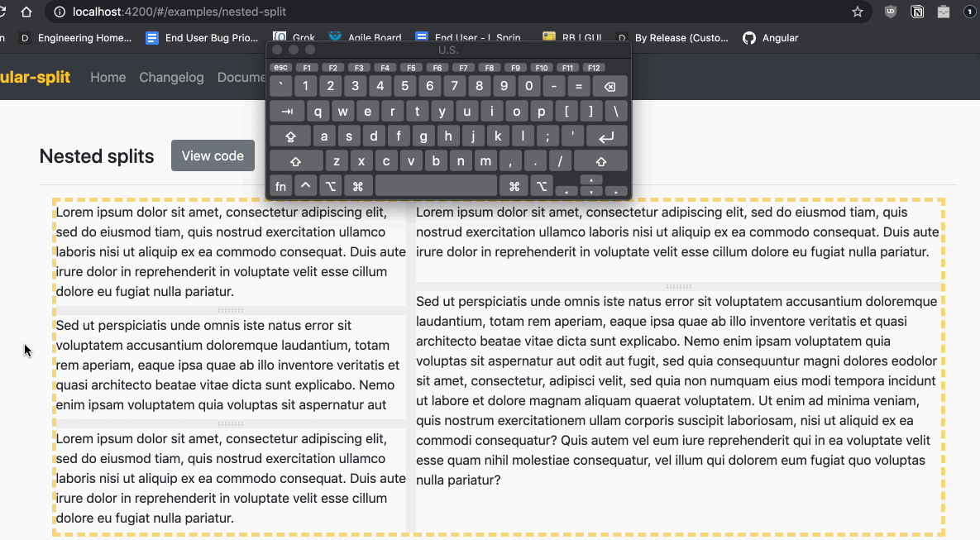This screenshot has width=980, height=540.
Task: Click the semicolon key on virtual keyboard
Action: (x=547, y=136)
